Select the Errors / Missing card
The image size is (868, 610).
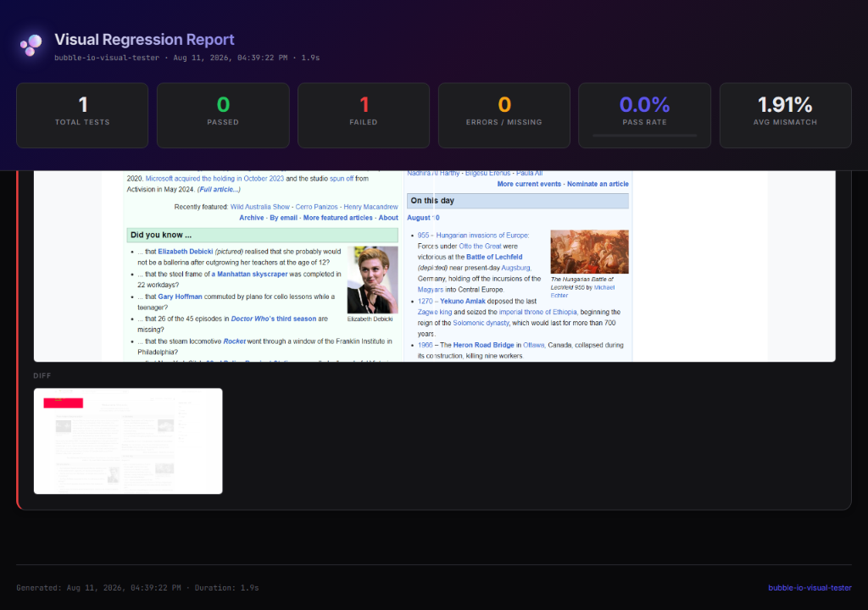tap(504, 115)
